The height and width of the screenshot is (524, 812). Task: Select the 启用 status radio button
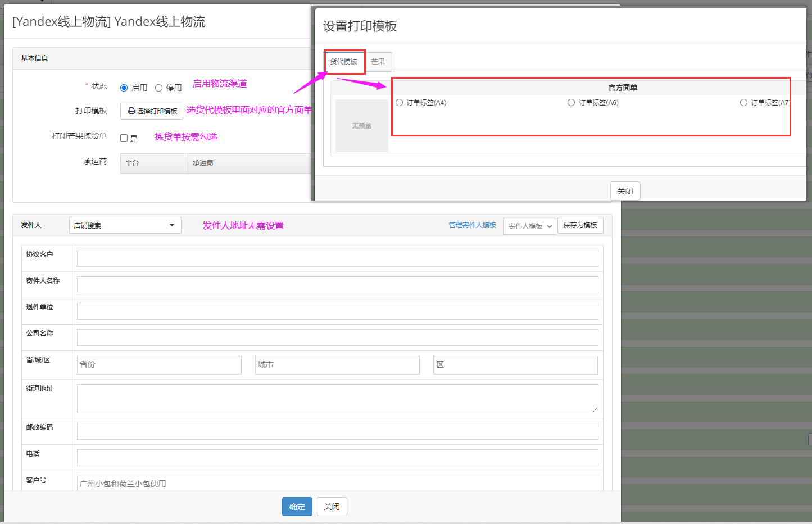(x=124, y=88)
